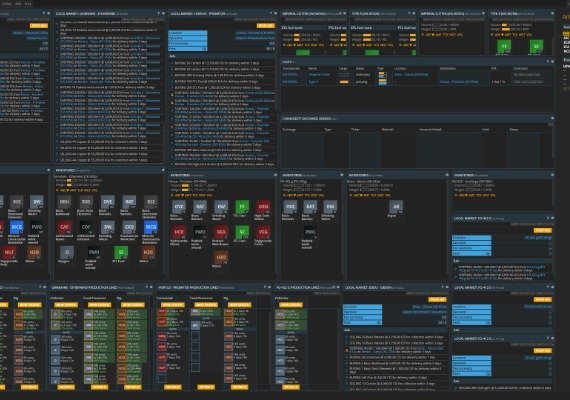
Task: Select H2O Water in Etherwind inventory
Action: (148, 253)
